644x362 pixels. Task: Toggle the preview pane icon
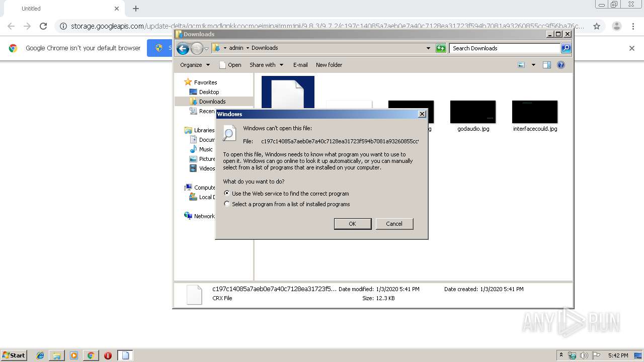(x=547, y=65)
